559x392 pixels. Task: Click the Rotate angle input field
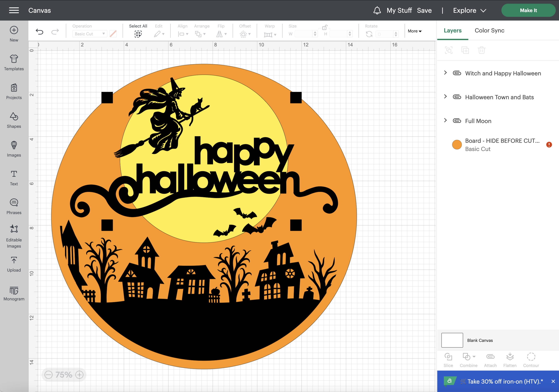coord(384,34)
